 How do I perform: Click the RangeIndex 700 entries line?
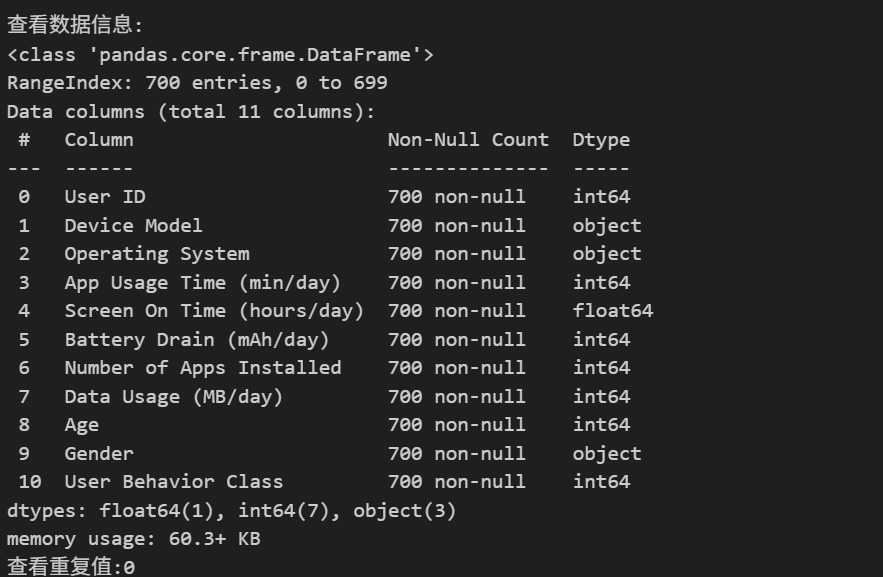(197, 83)
